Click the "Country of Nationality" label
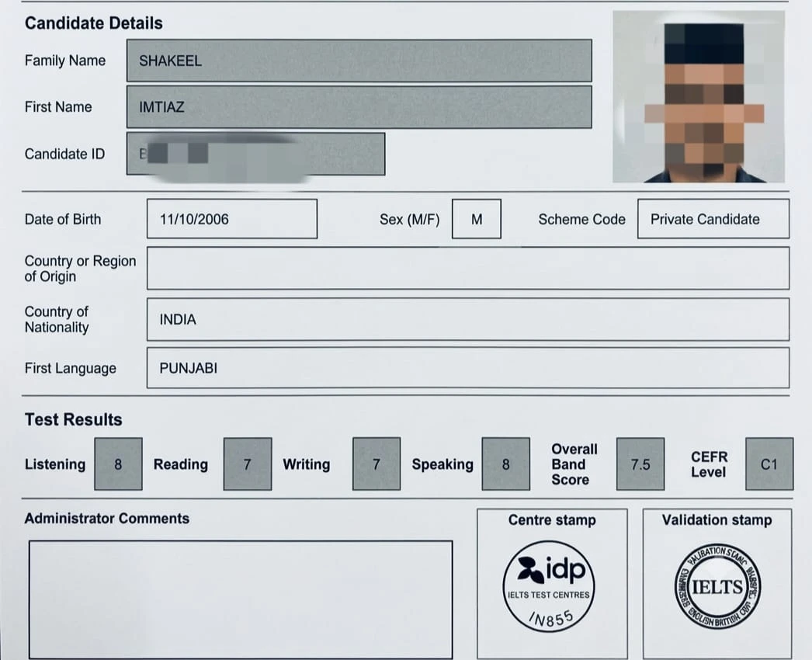Image resolution: width=812 pixels, height=660 pixels. [x=57, y=319]
